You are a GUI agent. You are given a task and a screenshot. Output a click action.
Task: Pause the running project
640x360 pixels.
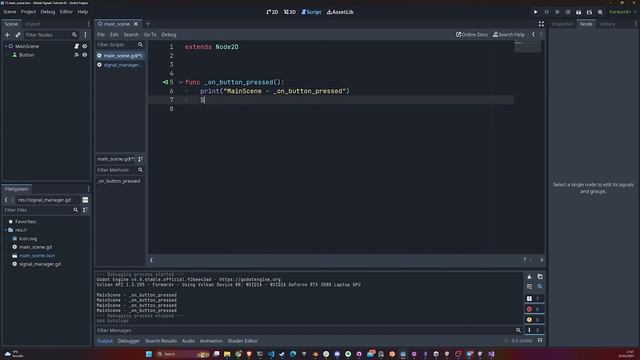(x=547, y=12)
